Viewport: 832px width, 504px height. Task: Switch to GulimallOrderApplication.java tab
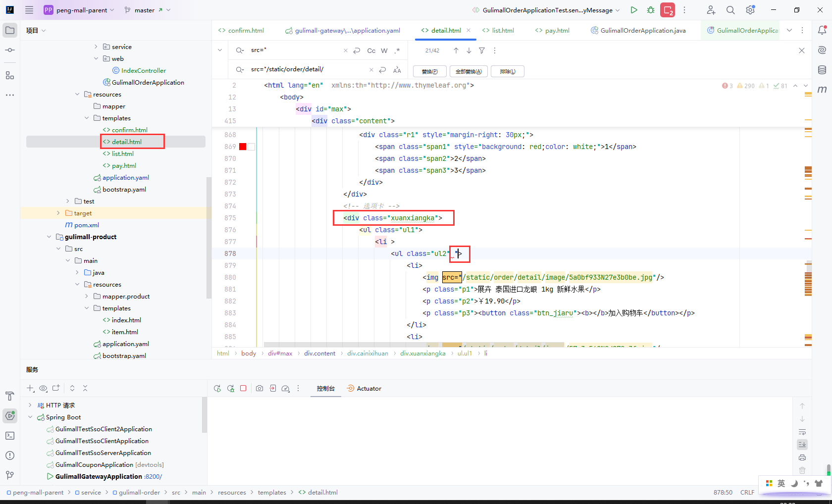(638, 30)
